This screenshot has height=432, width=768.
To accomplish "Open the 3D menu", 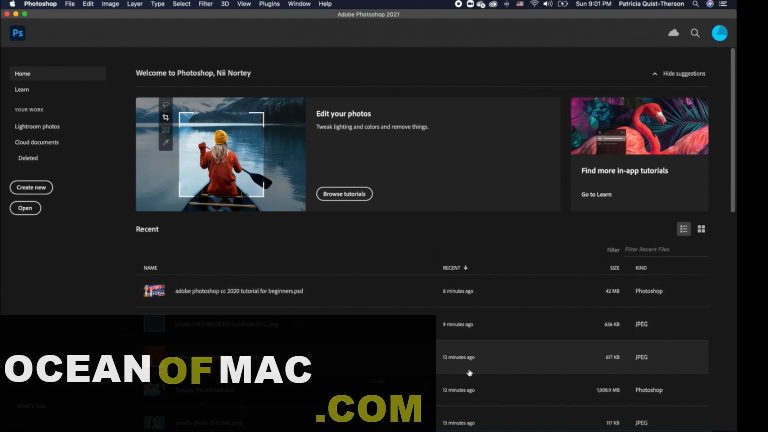I will tap(225, 4).
